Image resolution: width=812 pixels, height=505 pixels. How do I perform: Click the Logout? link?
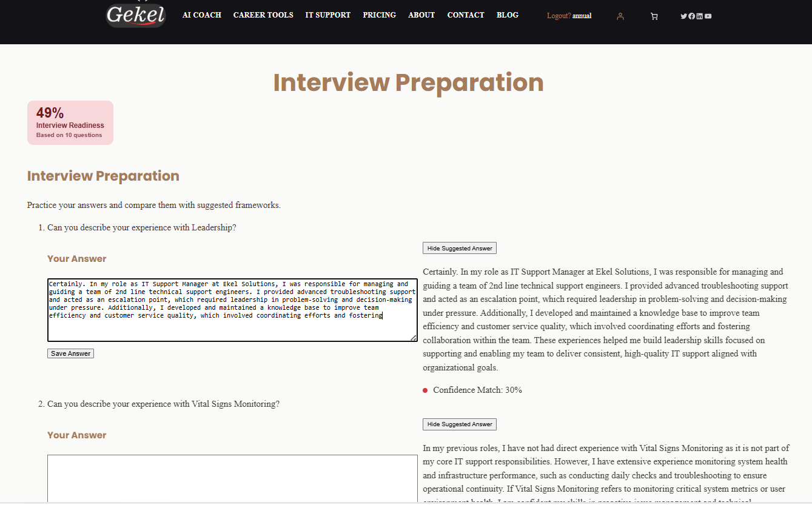pyautogui.click(x=559, y=16)
